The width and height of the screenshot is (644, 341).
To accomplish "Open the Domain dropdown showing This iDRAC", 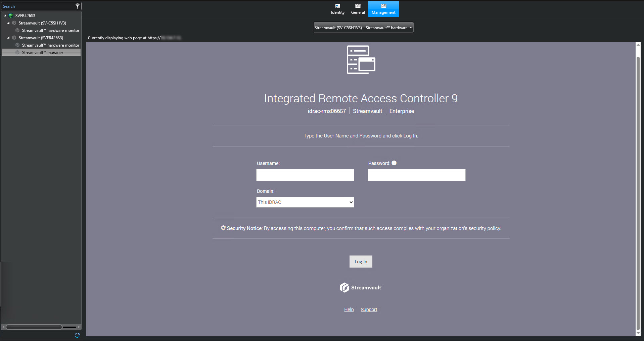I will click(305, 202).
